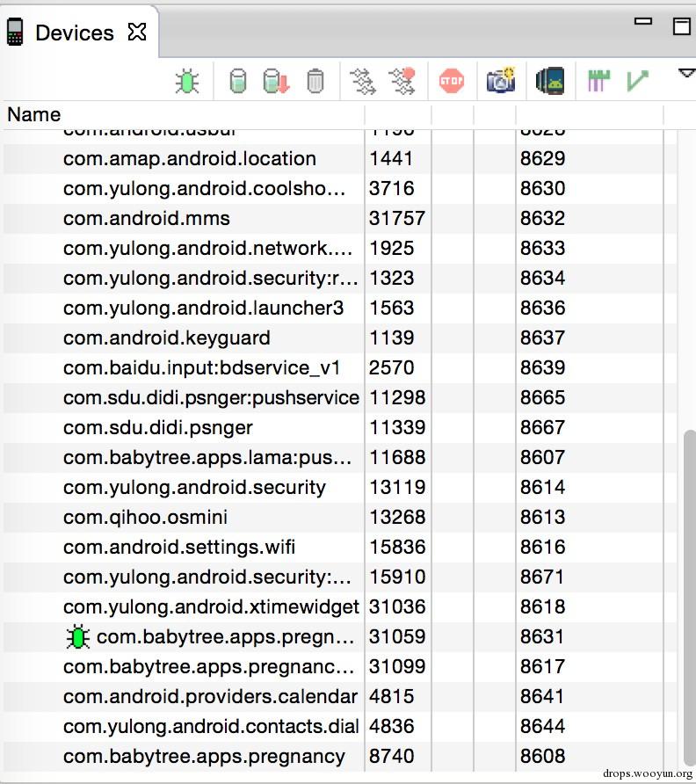Image resolution: width=696 pixels, height=784 pixels.
Task: Minimize the Devices panel
Action: (x=643, y=21)
